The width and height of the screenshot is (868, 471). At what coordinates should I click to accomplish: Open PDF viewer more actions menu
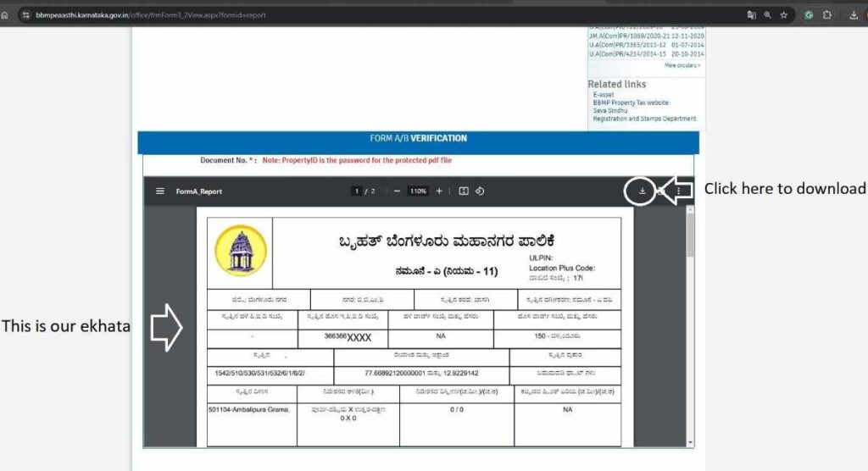tap(678, 191)
